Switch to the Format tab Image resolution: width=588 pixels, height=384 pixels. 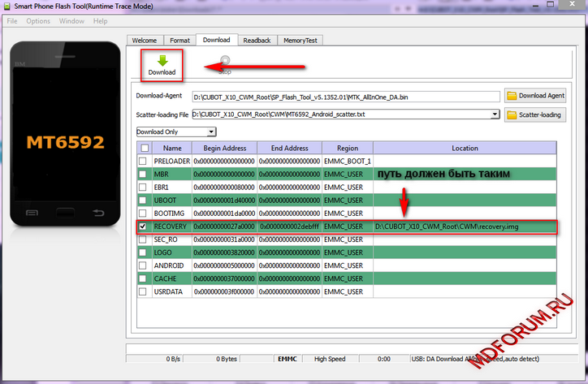click(x=180, y=41)
